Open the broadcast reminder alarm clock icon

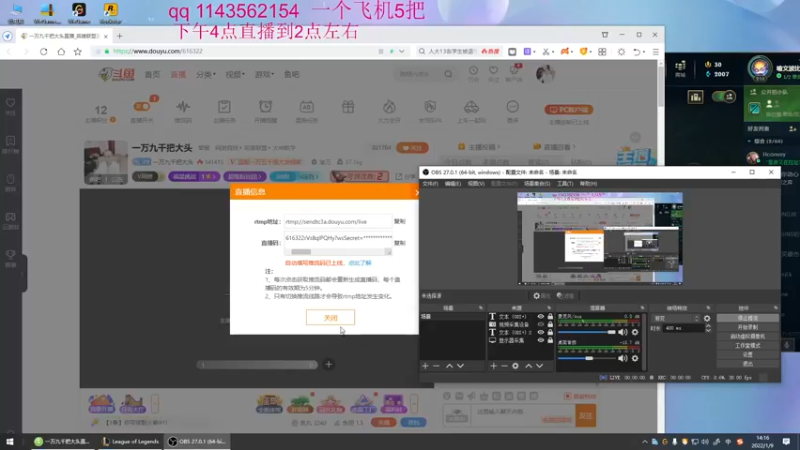click(265, 107)
